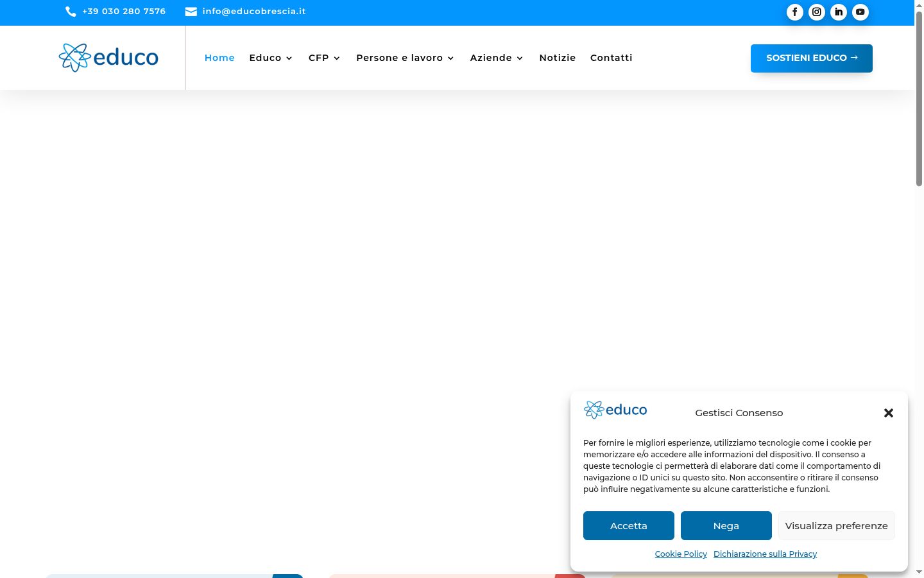924x578 pixels.
Task: Open the Notizie menu item
Action: coord(558,58)
